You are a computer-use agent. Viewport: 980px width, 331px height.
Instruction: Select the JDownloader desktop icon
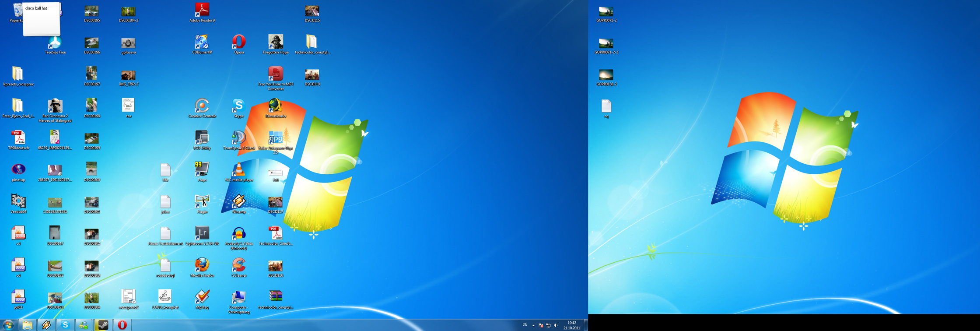[276, 108]
